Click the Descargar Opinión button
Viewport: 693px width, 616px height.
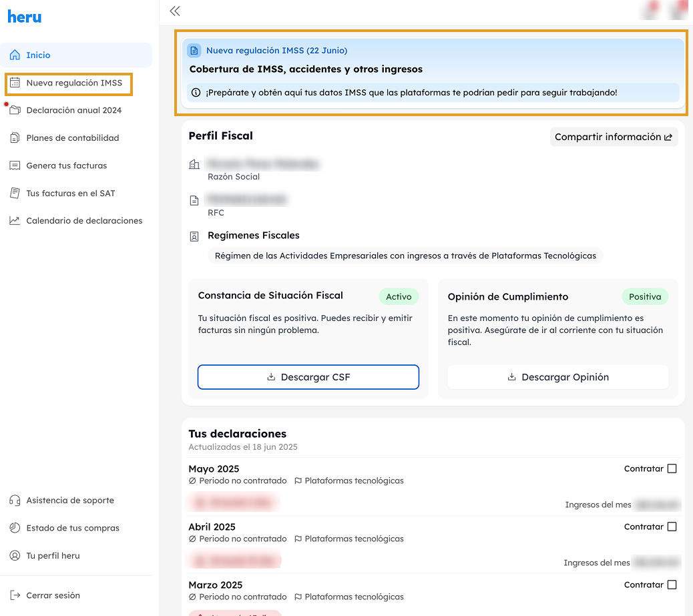coord(557,377)
